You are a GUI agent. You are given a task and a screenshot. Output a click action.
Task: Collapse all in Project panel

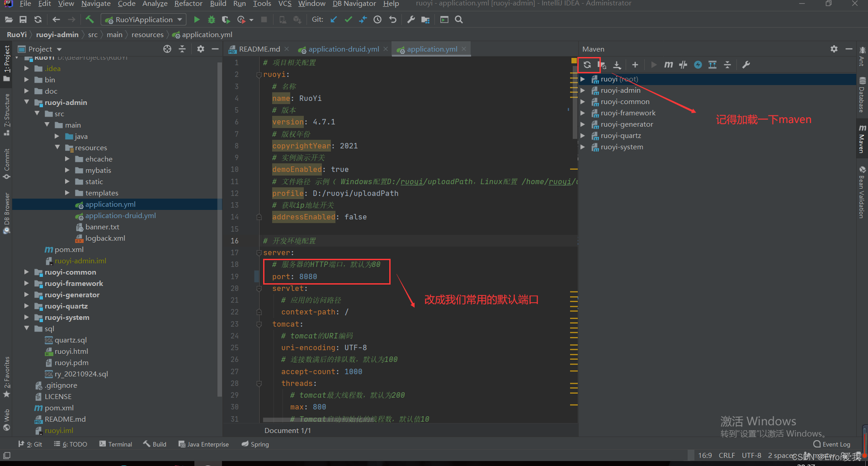click(x=182, y=49)
